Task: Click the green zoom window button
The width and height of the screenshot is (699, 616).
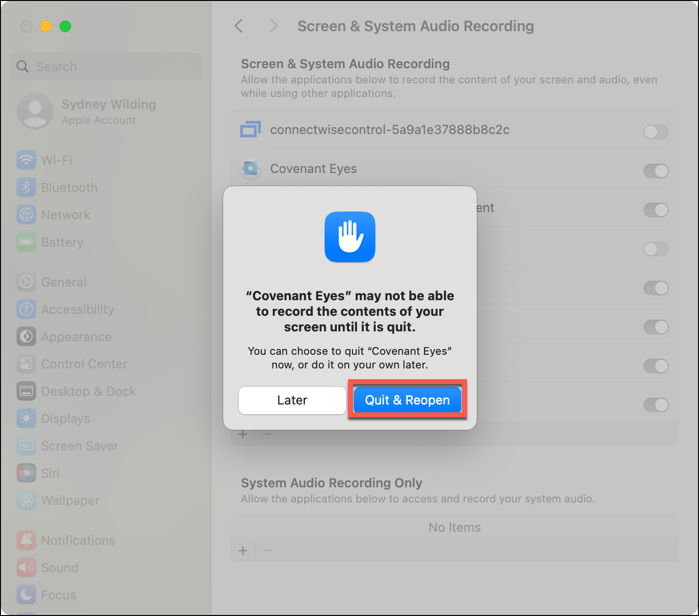Action: click(65, 26)
